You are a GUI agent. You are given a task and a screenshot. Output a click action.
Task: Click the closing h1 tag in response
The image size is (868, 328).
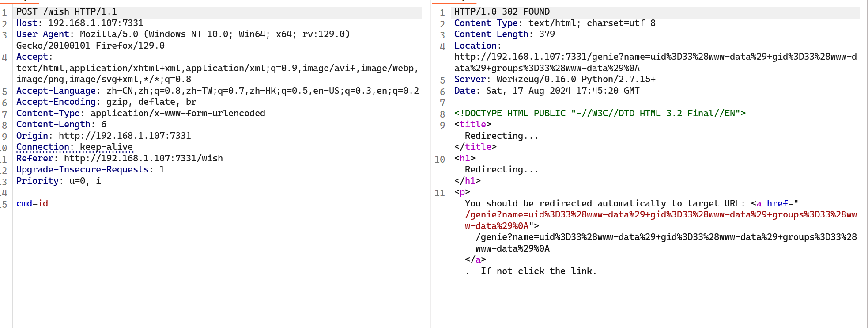(x=468, y=181)
